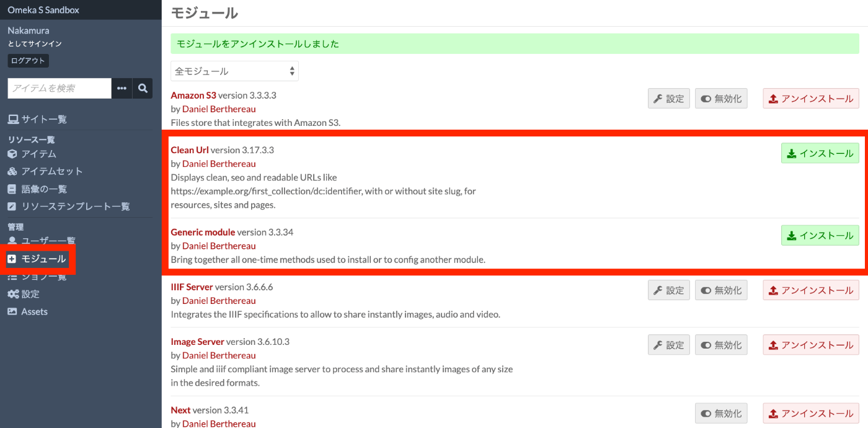
Task: Toggle 無効化 for the Next module
Action: 721,413
